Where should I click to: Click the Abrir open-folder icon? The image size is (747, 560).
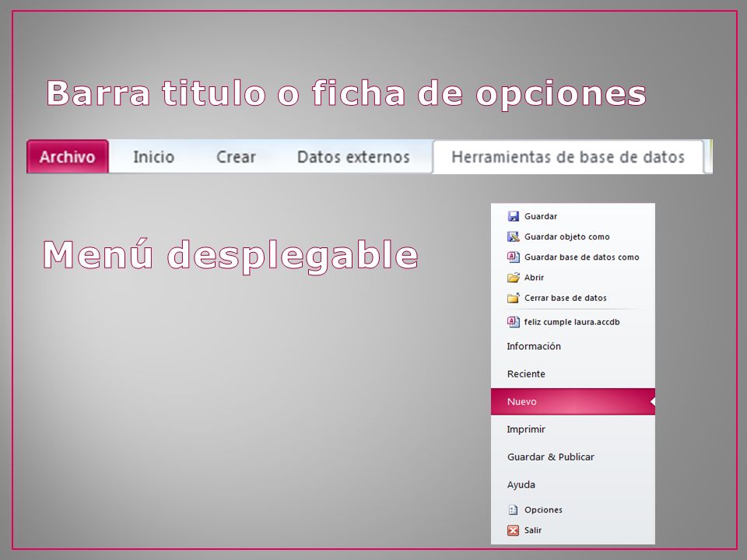[513, 278]
